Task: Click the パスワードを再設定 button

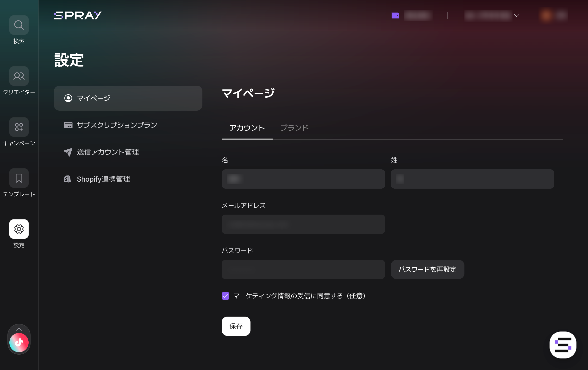Action: pyautogui.click(x=427, y=269)
